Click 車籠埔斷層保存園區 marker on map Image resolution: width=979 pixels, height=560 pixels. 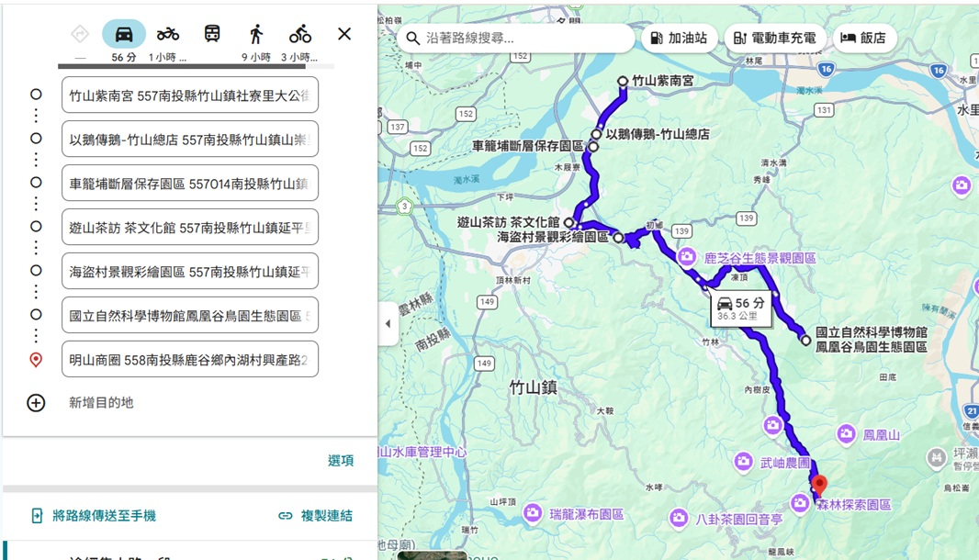point(593,147)
